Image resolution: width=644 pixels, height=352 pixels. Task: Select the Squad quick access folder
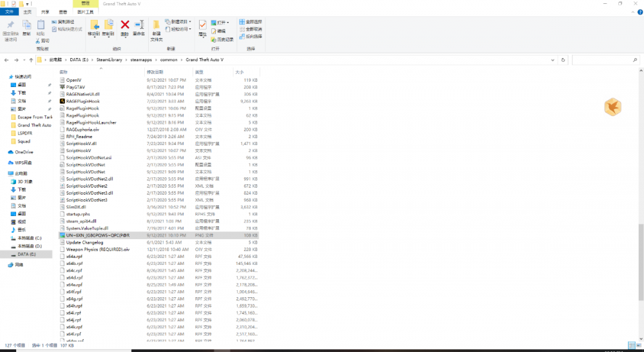tap(24, 141)
